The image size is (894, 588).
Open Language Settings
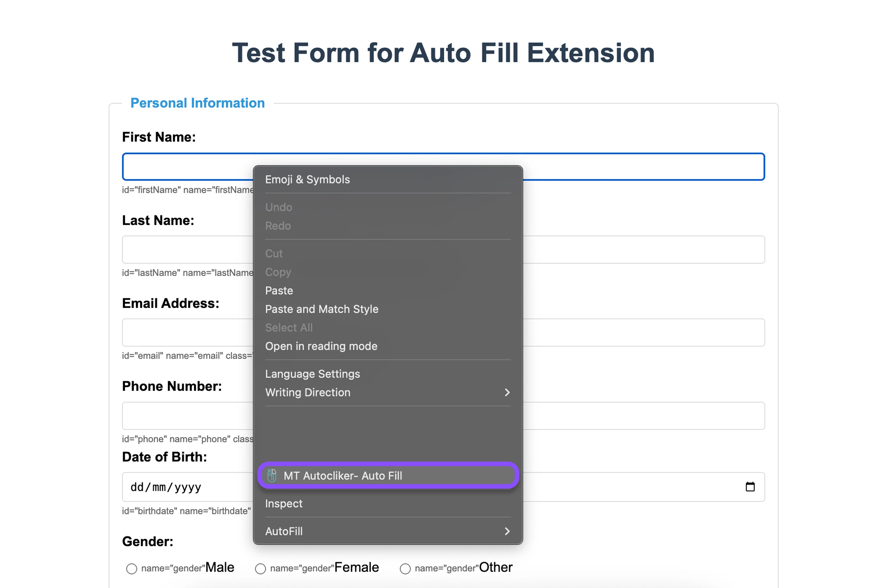coord(312,373)
